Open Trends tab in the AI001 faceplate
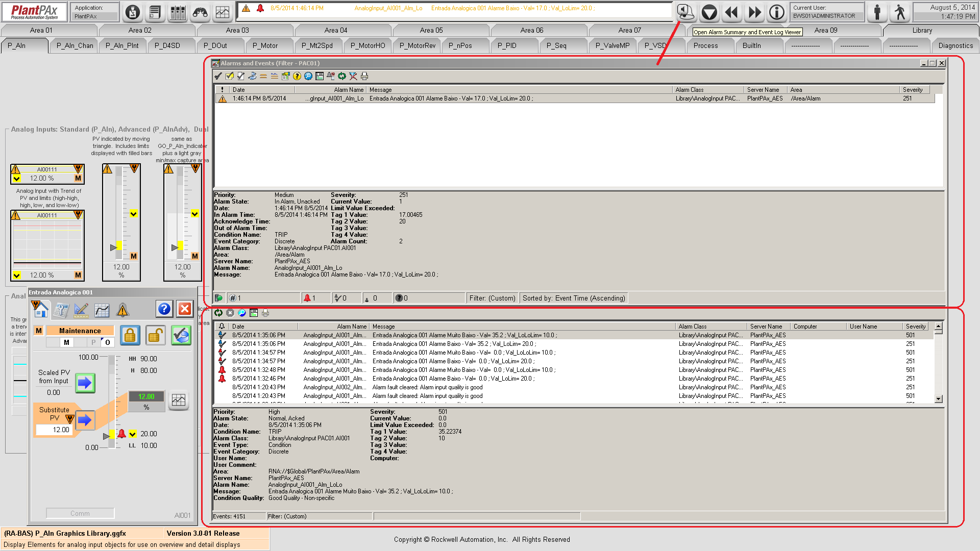 (x=102, y=310)
